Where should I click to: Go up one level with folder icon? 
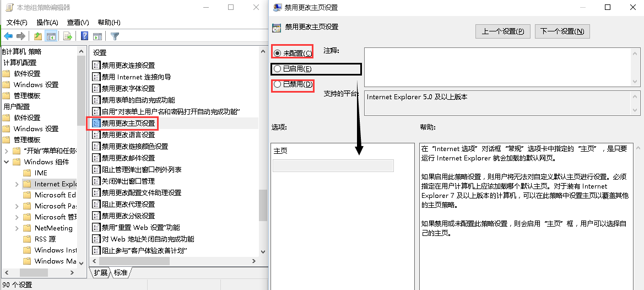[38, 36]
